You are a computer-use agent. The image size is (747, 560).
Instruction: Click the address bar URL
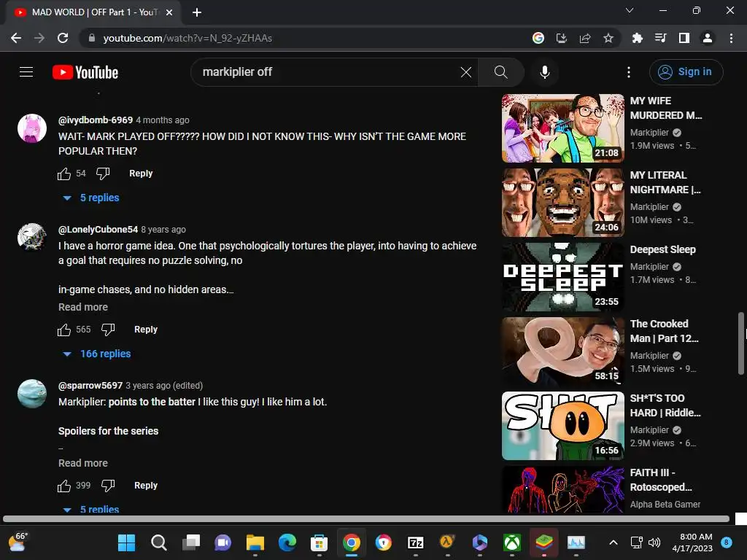(x=187, y=38)
